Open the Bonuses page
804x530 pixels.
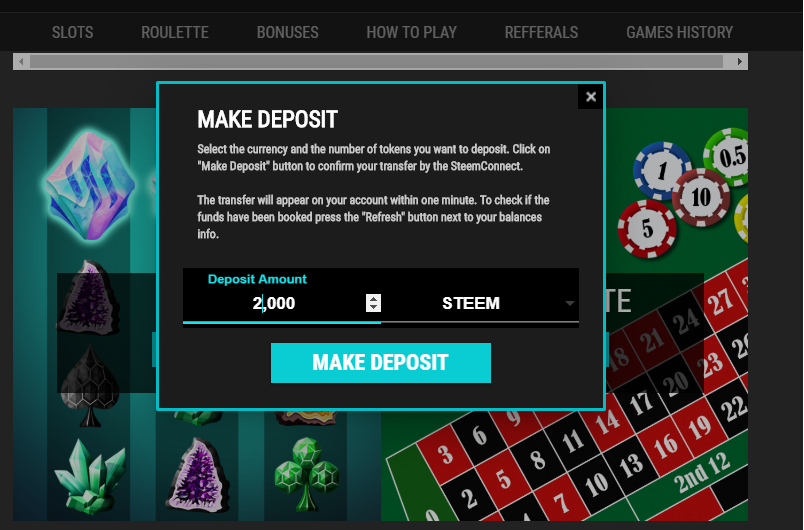[x=288, y=32]
